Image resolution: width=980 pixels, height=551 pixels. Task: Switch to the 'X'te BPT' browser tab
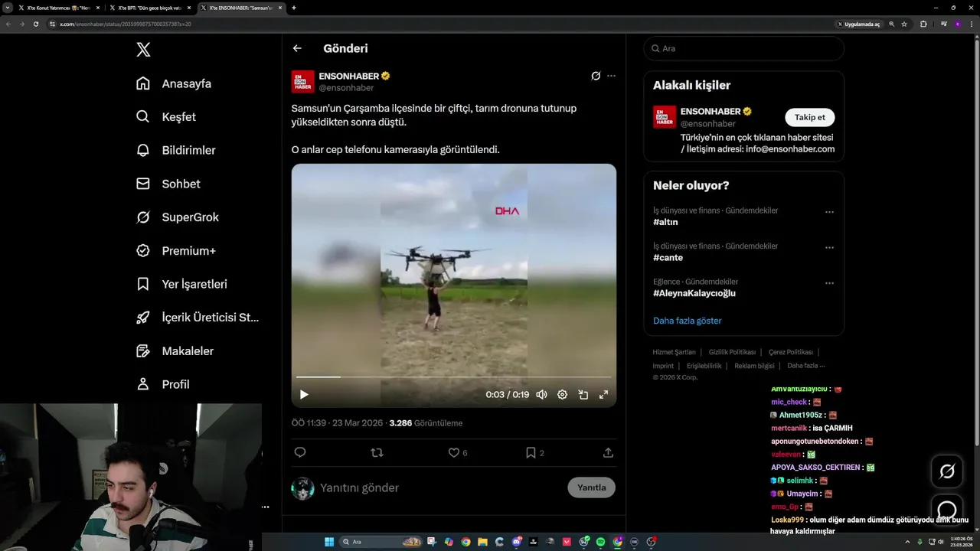point(149,8)
